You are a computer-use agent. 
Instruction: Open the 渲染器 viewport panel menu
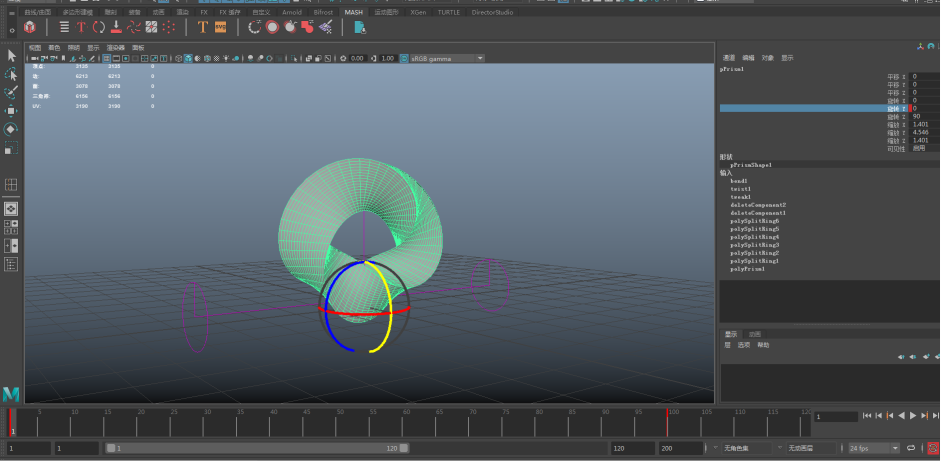(115, 47)
